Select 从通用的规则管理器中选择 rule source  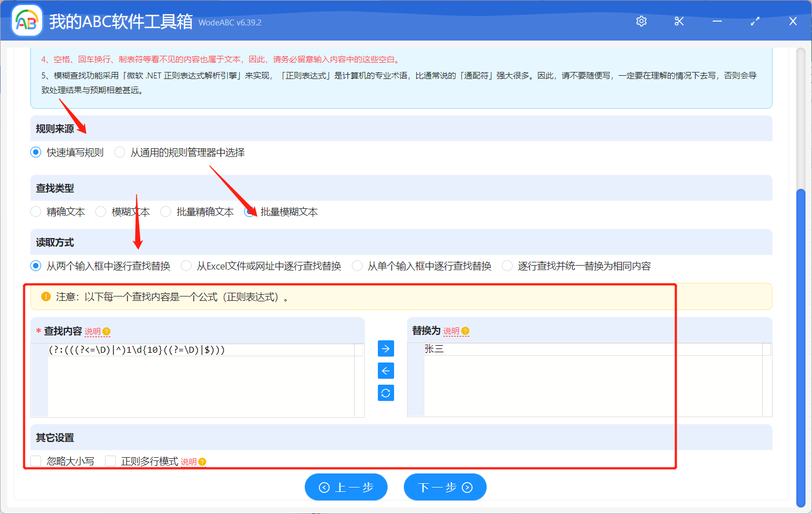(x=119, y=152)
